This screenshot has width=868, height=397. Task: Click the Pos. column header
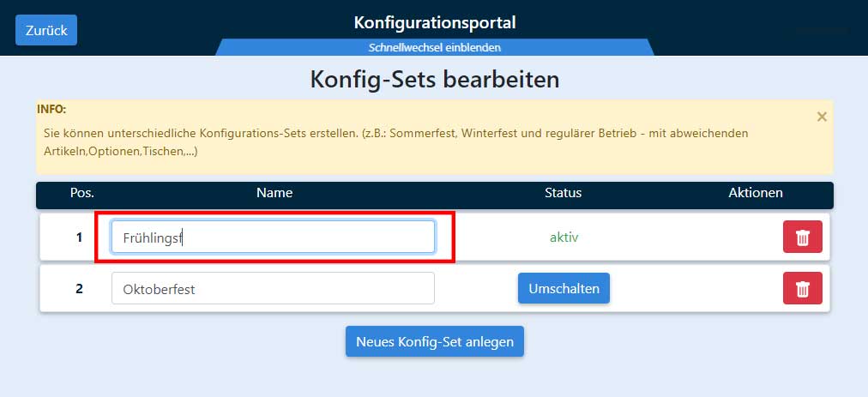click(82, 193)
